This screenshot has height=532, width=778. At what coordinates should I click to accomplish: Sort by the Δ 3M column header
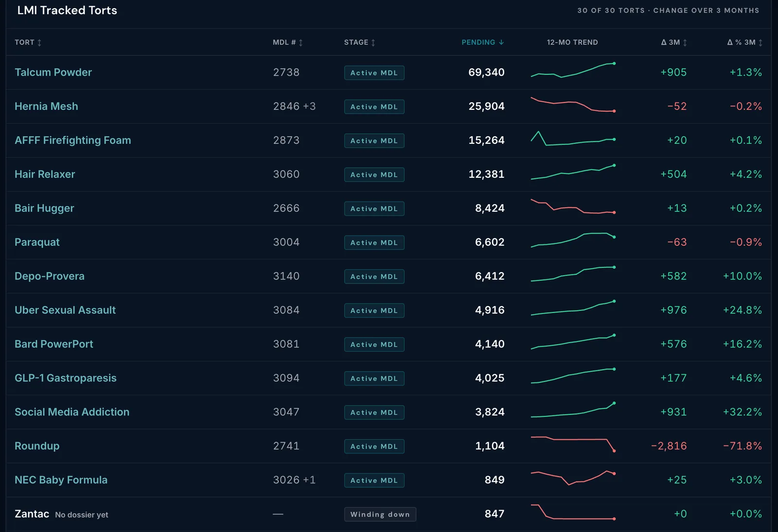(x=674, y=42)
